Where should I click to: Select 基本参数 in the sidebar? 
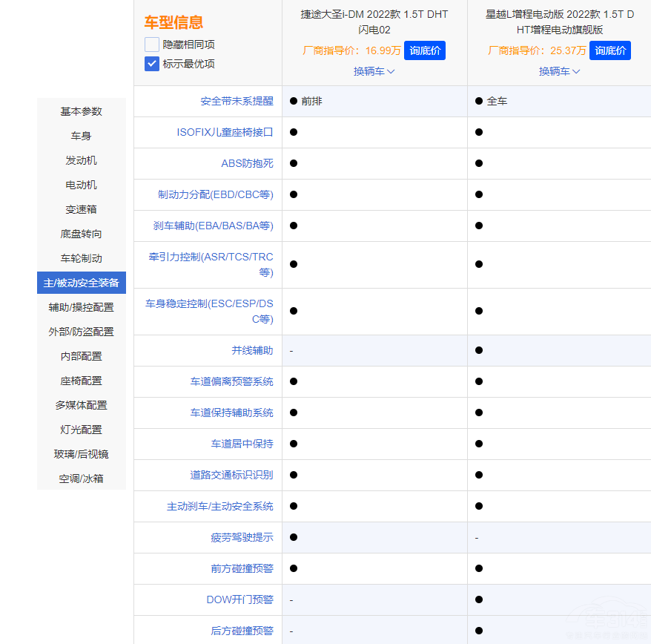tap(82, 111)
